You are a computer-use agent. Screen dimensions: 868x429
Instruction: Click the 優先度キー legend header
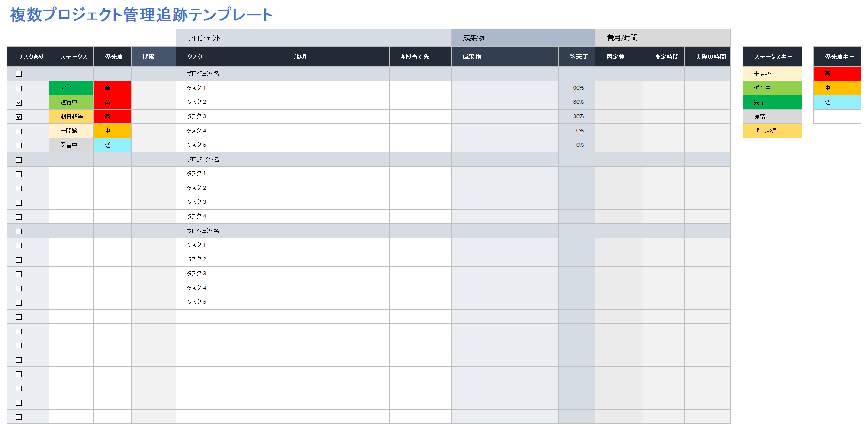point(837,57)
